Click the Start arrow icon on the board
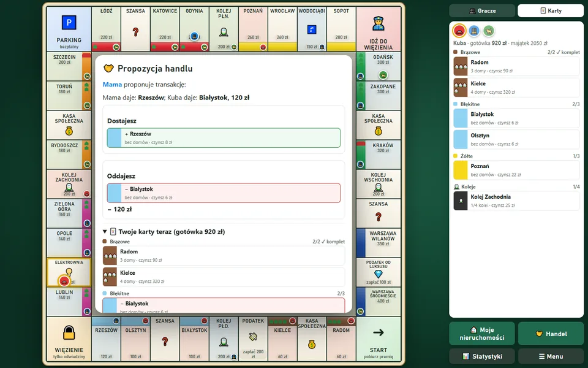The image size is (588, 368). pyautogui.click(x=379, y=332)
